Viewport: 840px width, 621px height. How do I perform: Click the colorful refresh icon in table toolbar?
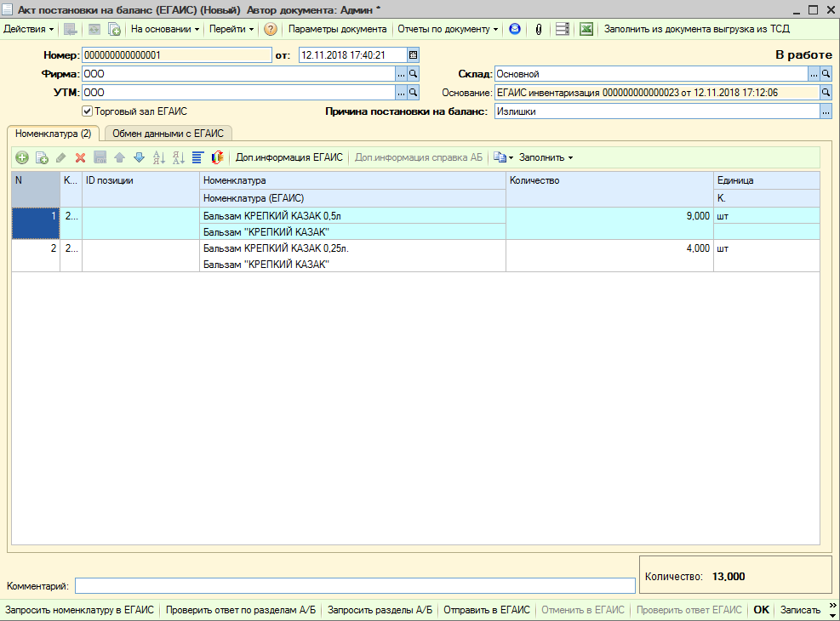click(217, 157)
